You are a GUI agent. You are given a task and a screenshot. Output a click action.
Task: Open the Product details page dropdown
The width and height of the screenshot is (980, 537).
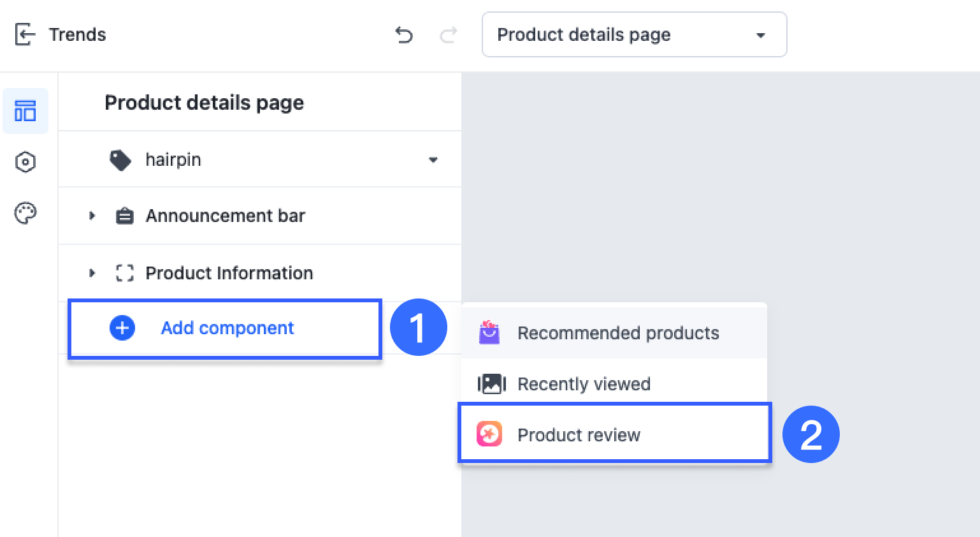click(634, 34)
